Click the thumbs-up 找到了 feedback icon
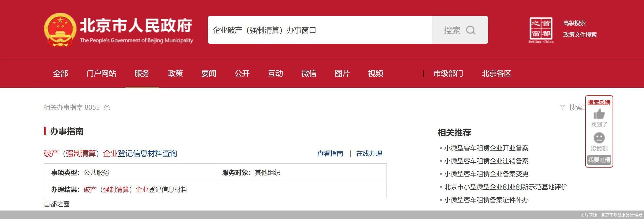644x219 pixels. pos(599,114)
